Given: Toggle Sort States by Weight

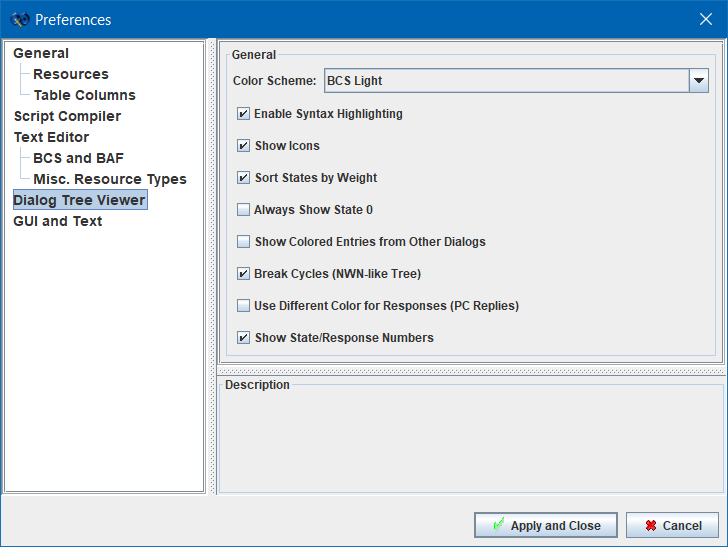Looking at the screenshot, I should 243,178.
